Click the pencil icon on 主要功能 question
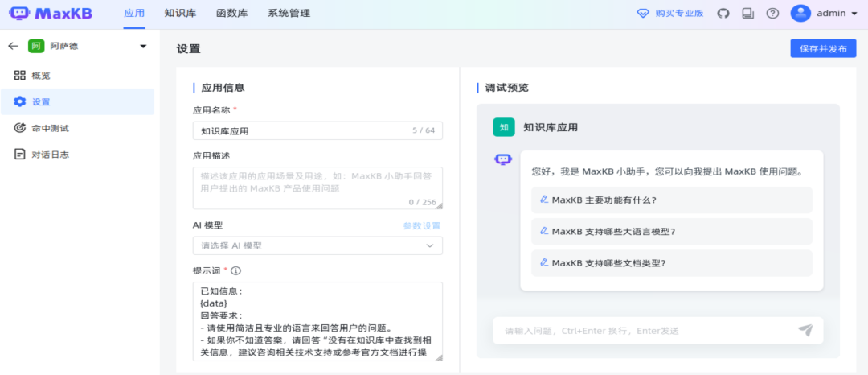868x375 pixels. 544,200
